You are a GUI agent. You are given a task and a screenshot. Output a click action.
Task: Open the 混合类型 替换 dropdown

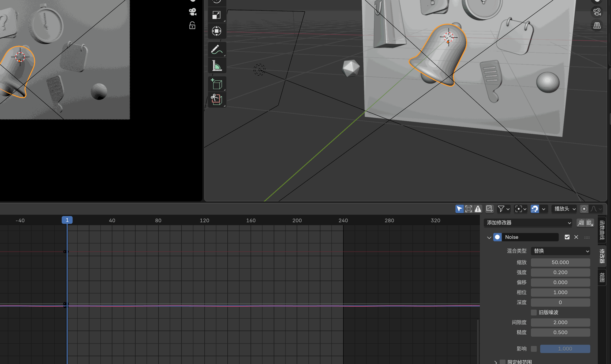tap(560, 251)
